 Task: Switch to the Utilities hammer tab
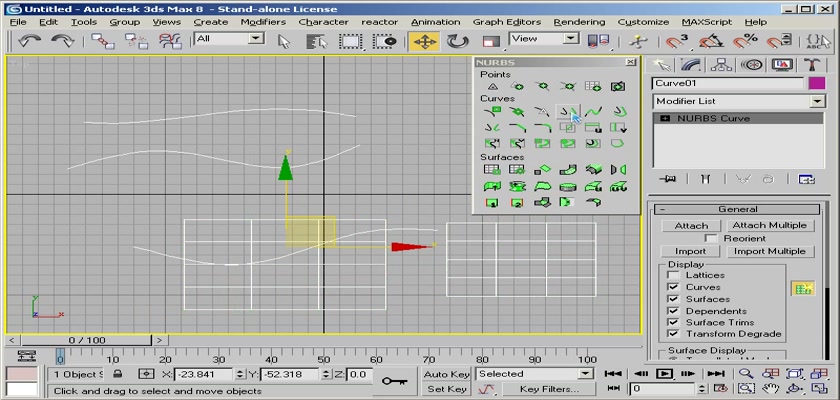tap(812, 65)
